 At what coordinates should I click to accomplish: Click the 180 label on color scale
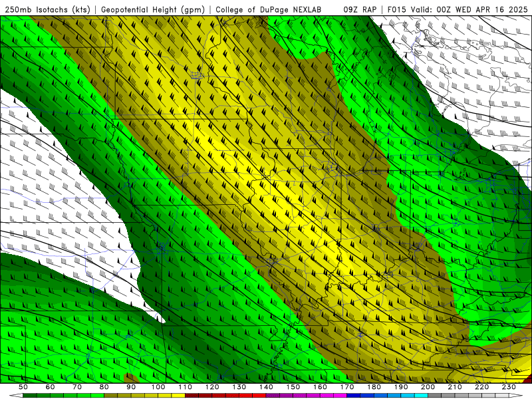point(374,387)
